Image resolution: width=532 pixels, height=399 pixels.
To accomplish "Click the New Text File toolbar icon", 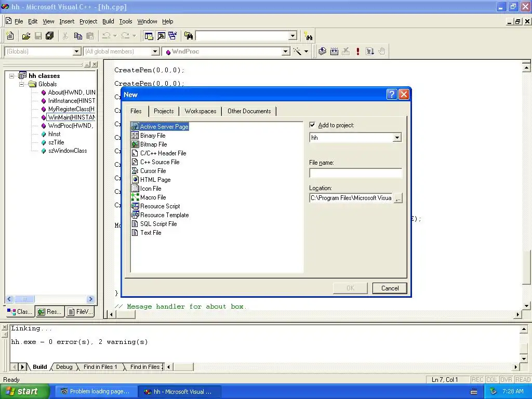I will tap(10, 36).
